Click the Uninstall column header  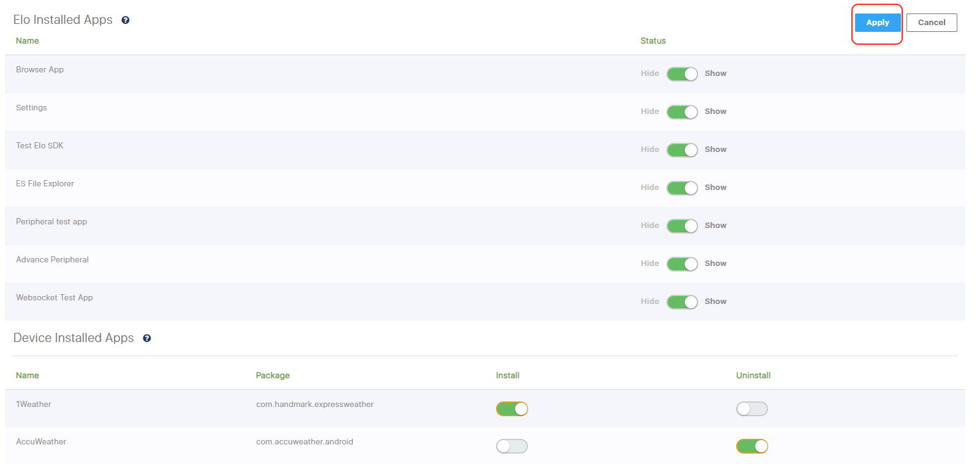click(x=753, y=376)
